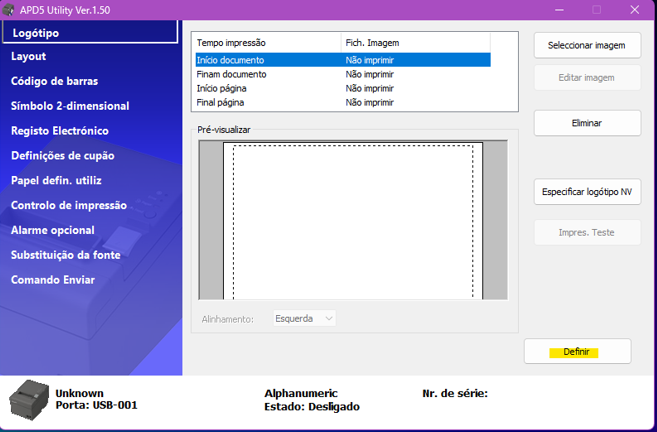Expand the Alinhamento dropdown
This screenshot has height=432, width=657.
pos(305,319)
